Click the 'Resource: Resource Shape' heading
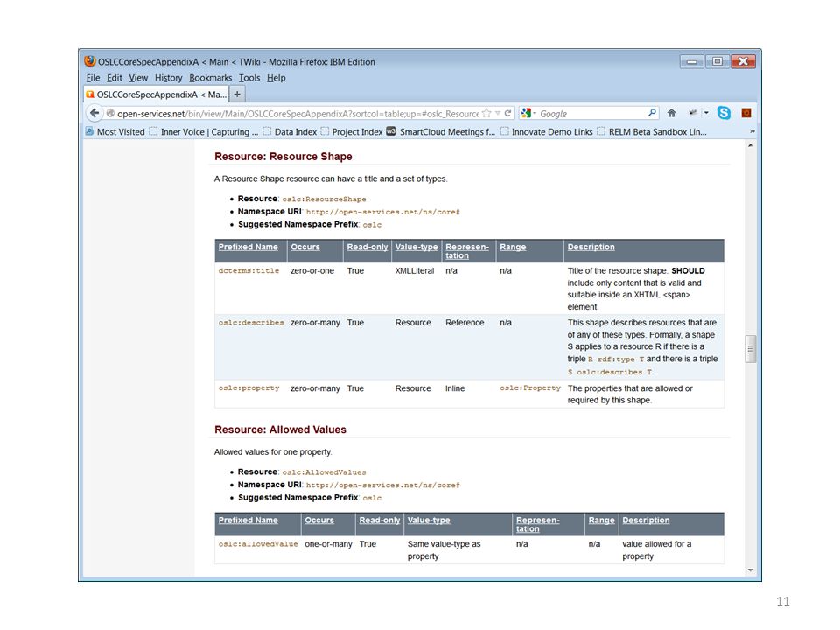The width and height of the screenshot is (840, 630). pyautogui.click(x=283, y=157)
